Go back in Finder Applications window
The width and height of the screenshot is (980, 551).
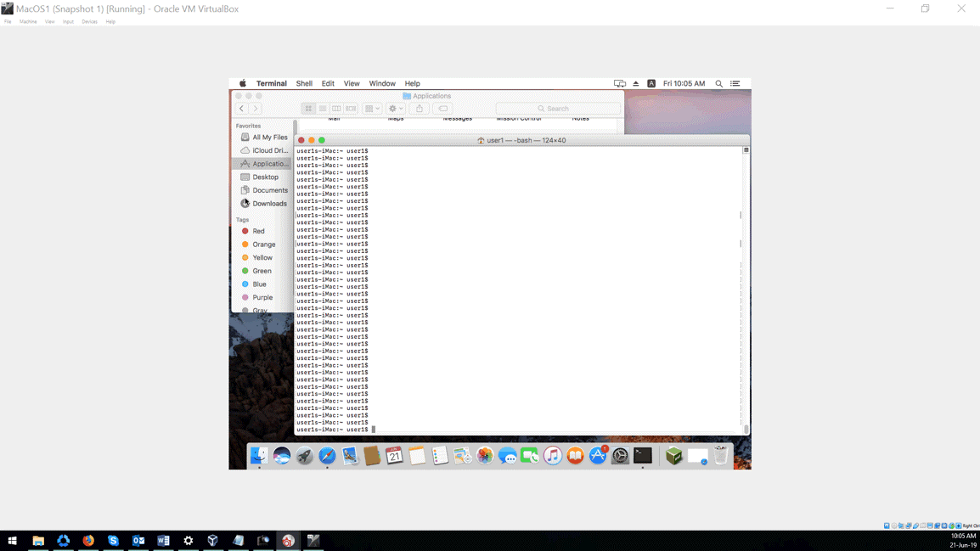pyautogui.click(x=241, y=109)
